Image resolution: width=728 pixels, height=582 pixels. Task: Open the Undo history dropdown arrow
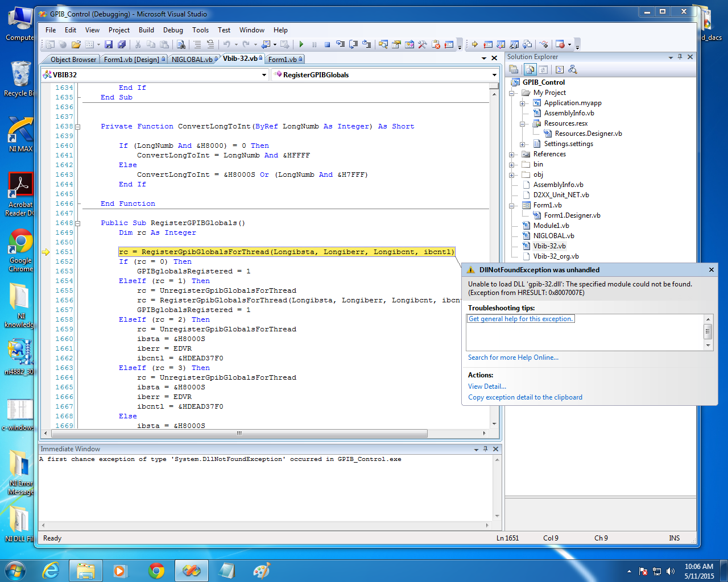tap(236, 44)
